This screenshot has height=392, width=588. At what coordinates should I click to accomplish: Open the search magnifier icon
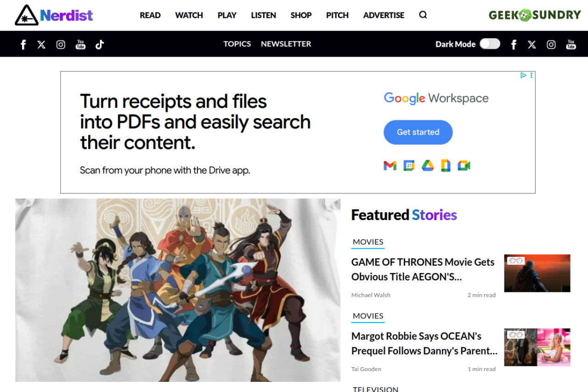tap(423, 15)
